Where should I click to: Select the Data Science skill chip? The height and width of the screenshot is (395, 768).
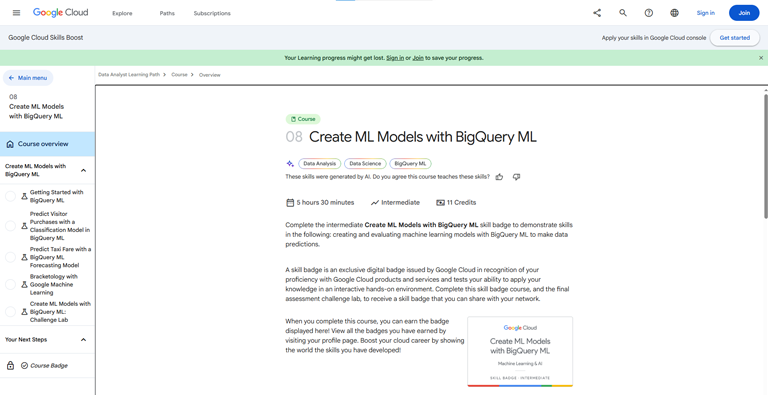pyautogui.click(x=365, y=164)
